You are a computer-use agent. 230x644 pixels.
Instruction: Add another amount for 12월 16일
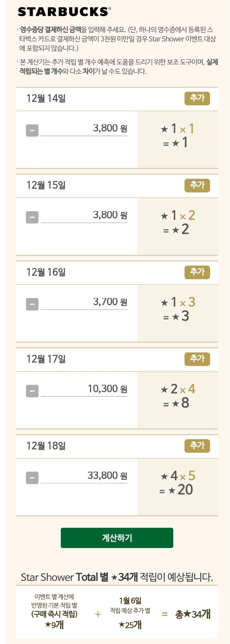197,272
